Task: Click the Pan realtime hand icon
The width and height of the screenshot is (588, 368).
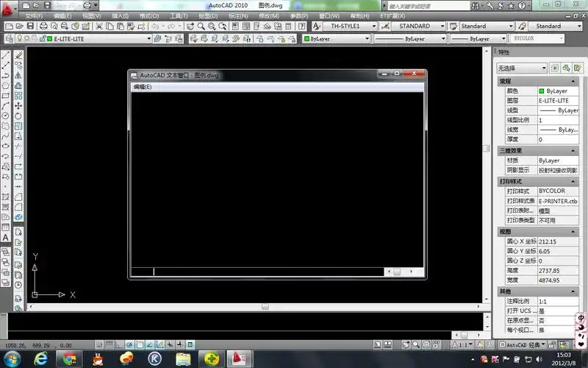Action: (x=190, y=26)
